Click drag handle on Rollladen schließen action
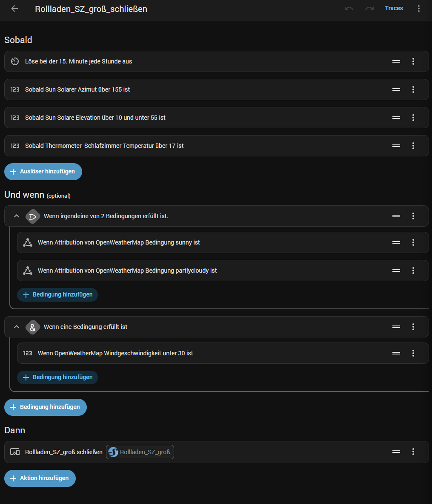This screenshot has width=432, height=504. click(x=396, y=452)
